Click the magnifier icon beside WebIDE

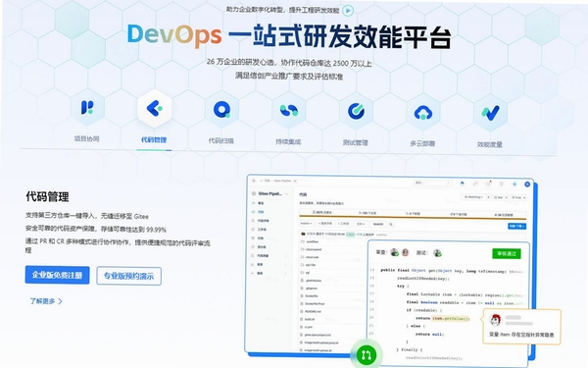[x=391, y=225]
